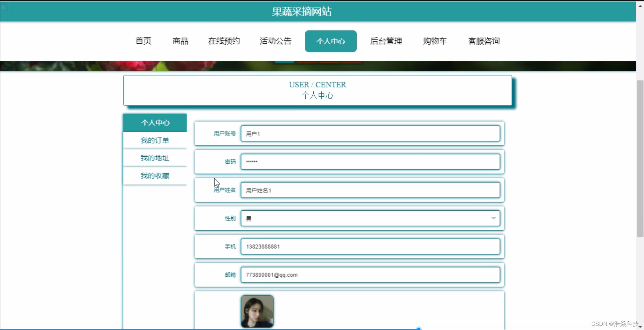
Task: Click the user avatar photo
Action: 257,311
